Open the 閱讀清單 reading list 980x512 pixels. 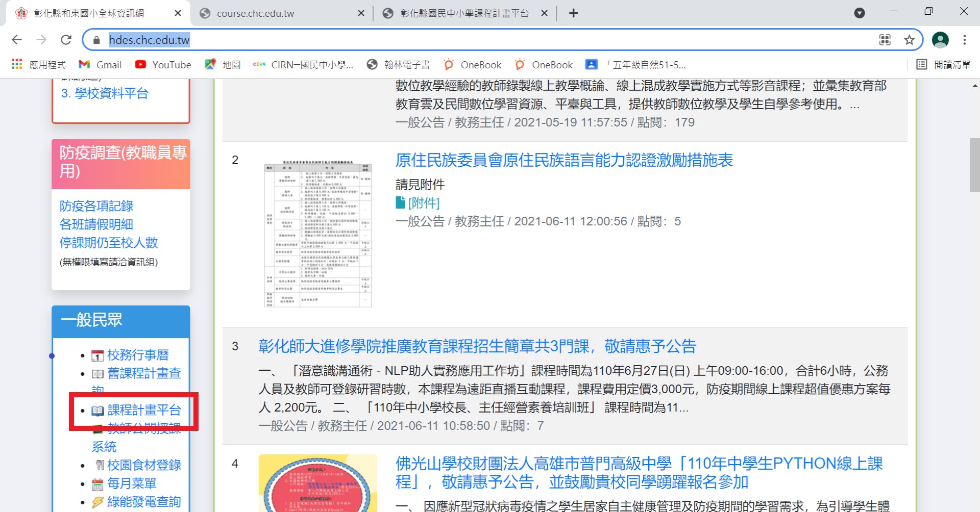coord(944,65)
